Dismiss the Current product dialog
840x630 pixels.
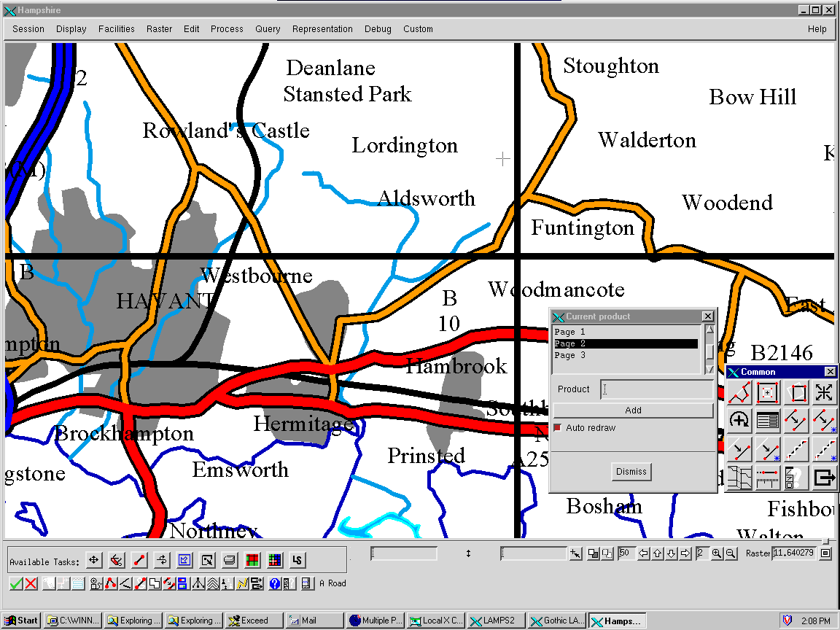pyautogui.click(x=631, y=472)
